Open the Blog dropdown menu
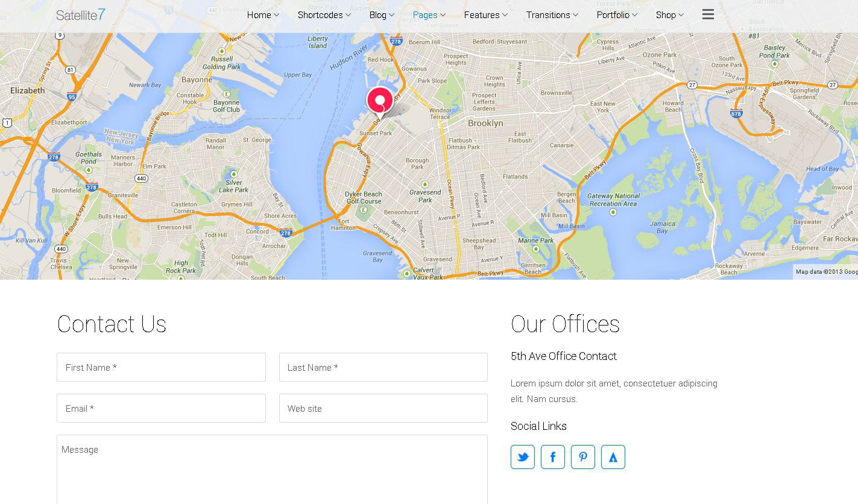Screen dimensions: 858x504 click(382, 15)
